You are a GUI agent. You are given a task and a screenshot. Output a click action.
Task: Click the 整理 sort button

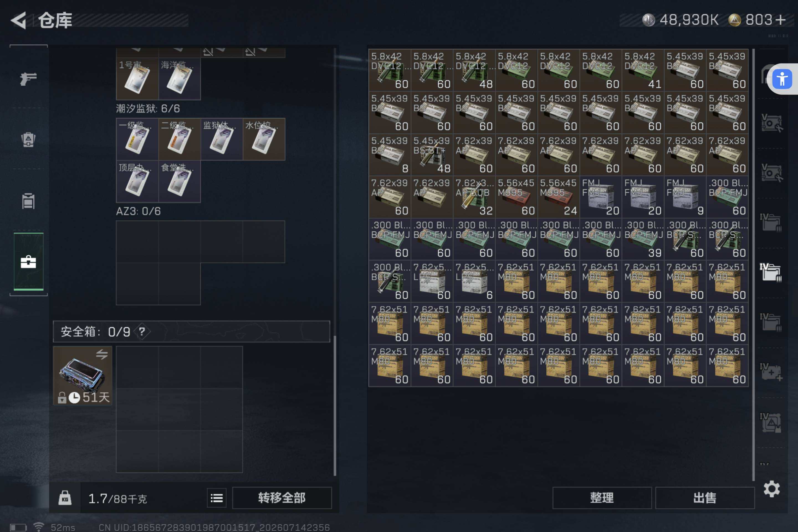(x=602, y=498)
